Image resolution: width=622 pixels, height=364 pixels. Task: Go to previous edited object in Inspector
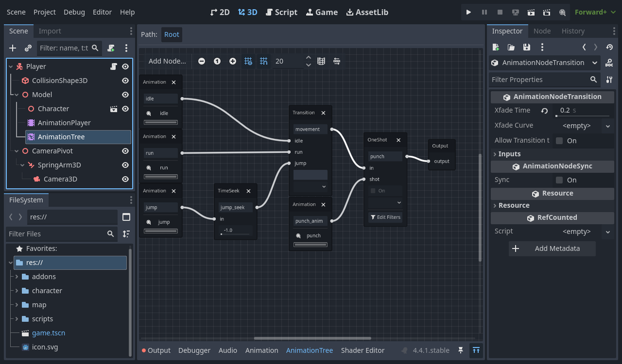[584, 47]
